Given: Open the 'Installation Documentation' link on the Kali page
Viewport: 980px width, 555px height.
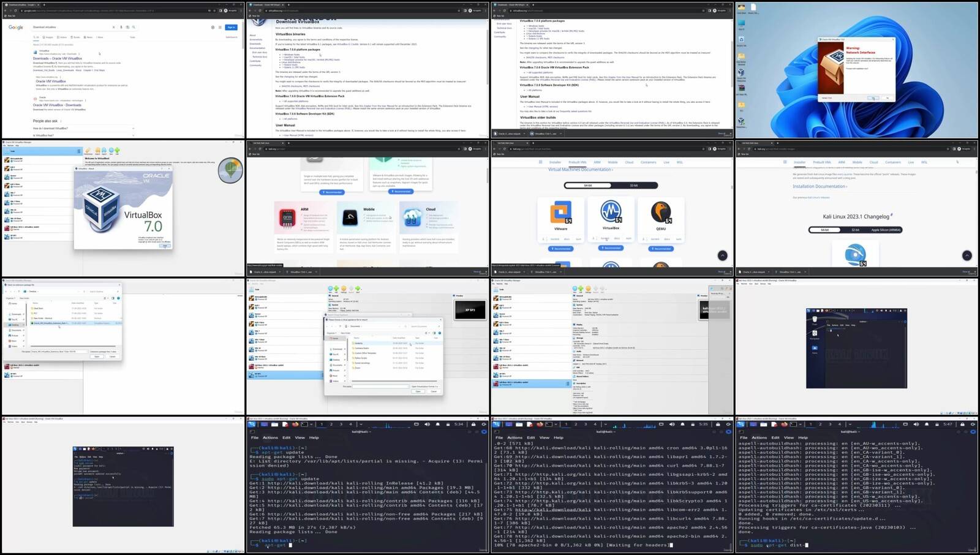Looking at the screenshot, I should pyautogui.click(x=820, y=186).
